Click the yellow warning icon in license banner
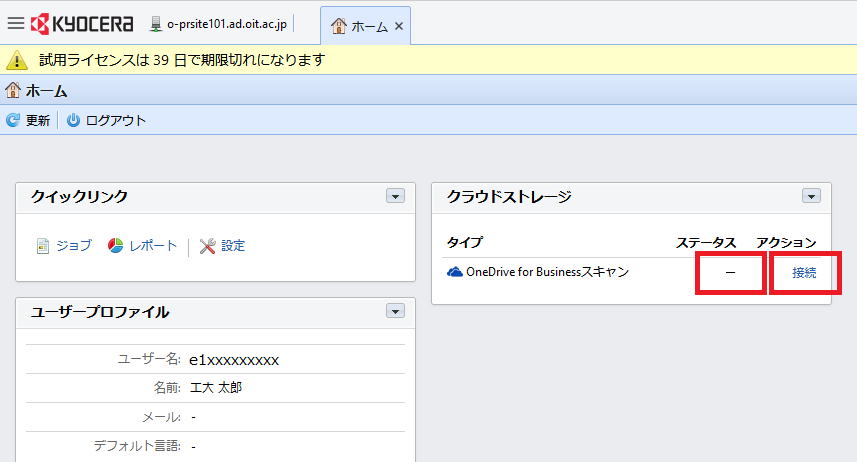 (18, 60)
